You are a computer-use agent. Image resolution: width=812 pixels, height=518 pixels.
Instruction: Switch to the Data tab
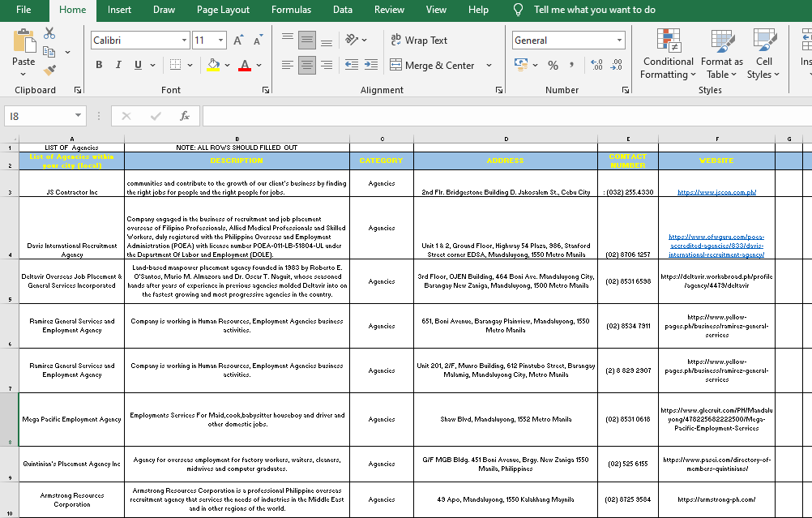click(x=342, y=10)
